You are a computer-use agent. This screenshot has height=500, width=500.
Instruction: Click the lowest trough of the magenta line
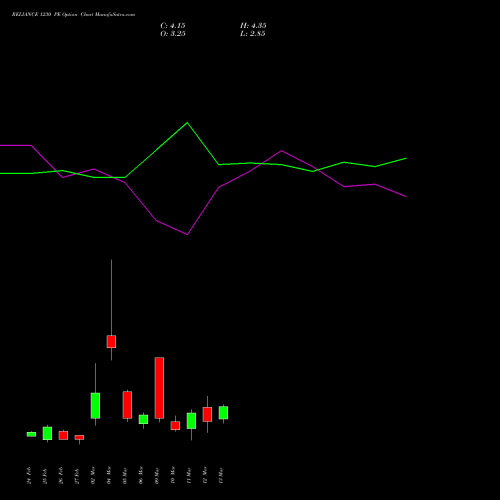[187, 235]
